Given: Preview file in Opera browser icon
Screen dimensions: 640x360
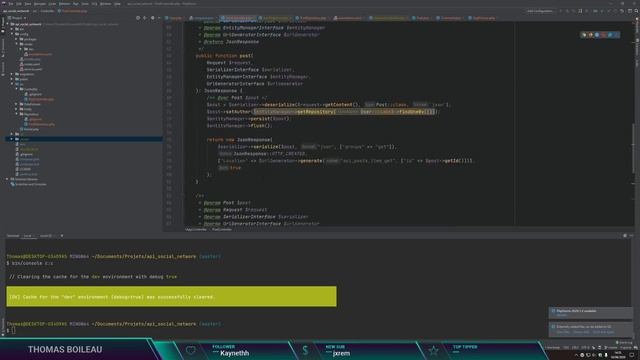Looking at the screenshot, I should pyautogui.click(x=604, y=35).
